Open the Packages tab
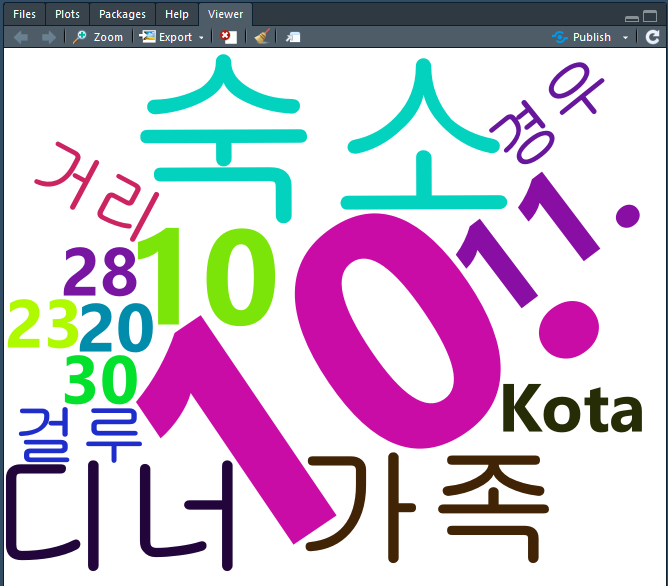The height and width of the screenshot is (586, 668). [122, 14]
